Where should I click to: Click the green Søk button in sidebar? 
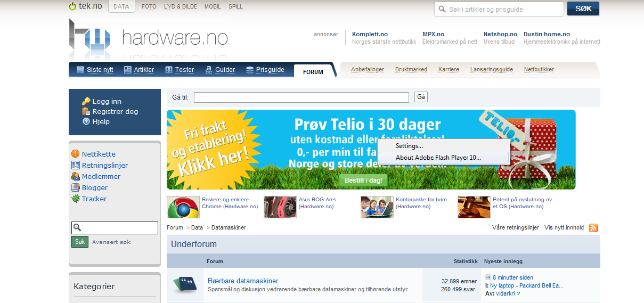point(80,242)
